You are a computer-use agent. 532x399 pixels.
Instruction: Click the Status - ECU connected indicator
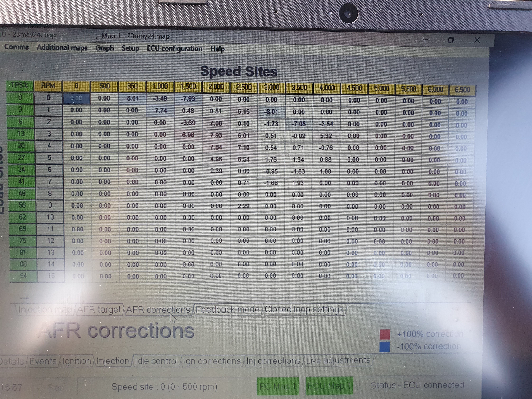click(417, 385)
